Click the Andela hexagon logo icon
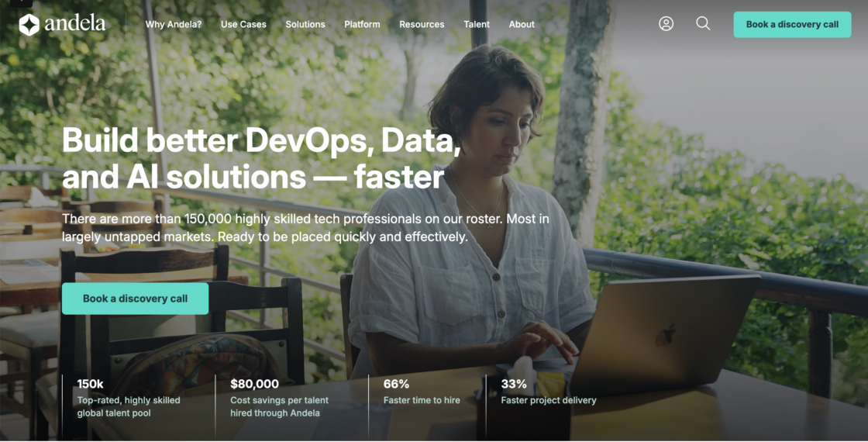 point(29,25)
